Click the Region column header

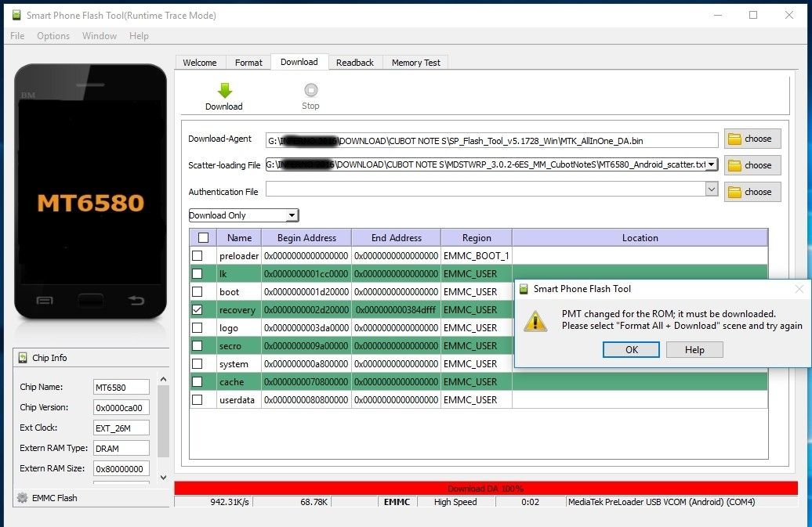pos(477,238)
